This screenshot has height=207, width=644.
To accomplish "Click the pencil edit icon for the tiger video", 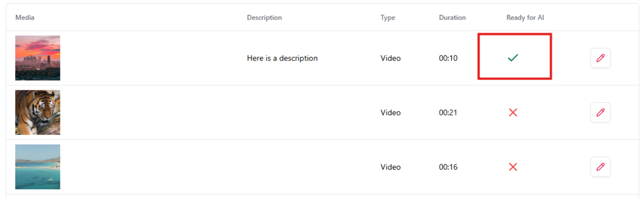I will tap(600, 112).
